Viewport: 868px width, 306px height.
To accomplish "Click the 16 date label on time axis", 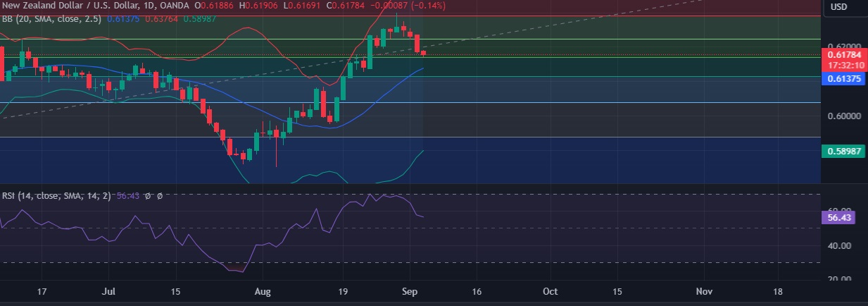I will [477, 291].
